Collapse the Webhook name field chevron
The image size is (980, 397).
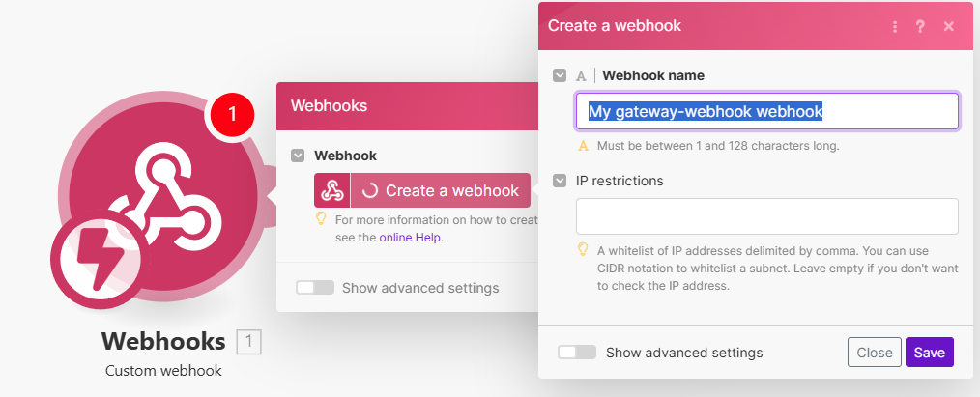click(x=560, y=75)
